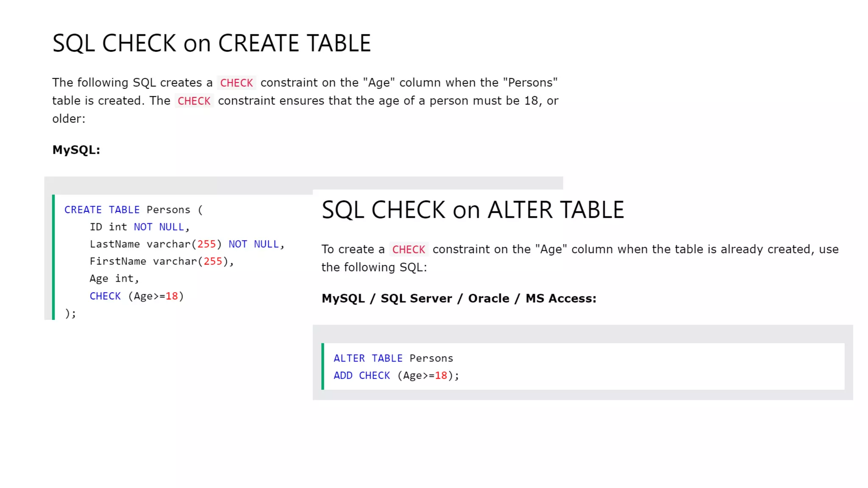The width and height of the screenshot is (868, 488).
Task: Click the 'CHECK (Age>=18)' code line
Action: 136,296
